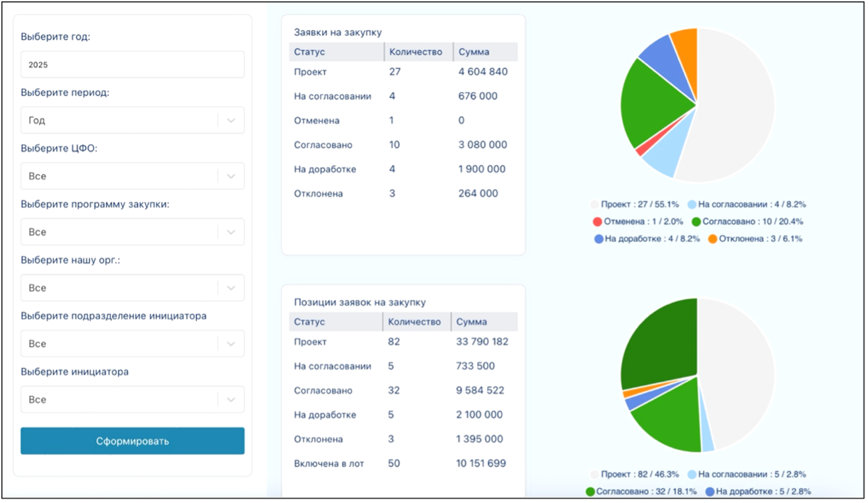Click the Сумма header in the Заявки table
The height and width of the screenshot is (503, 868).
click(x=486, y=52)
